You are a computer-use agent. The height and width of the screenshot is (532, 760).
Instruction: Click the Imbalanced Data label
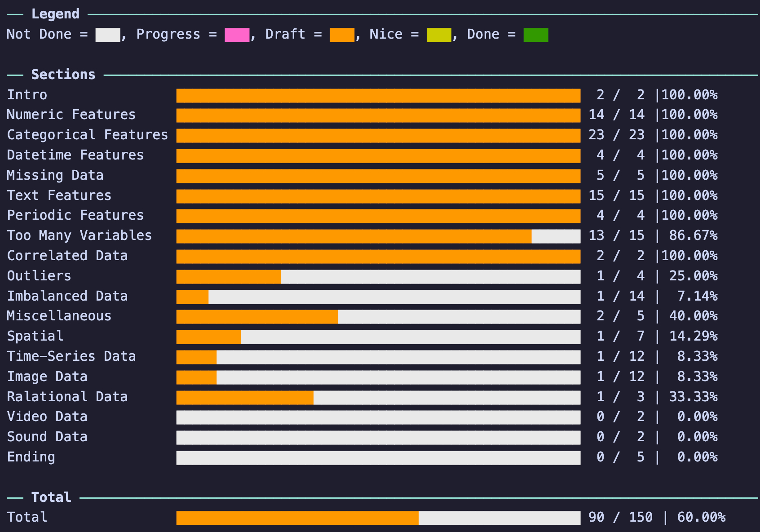(67, 296)
